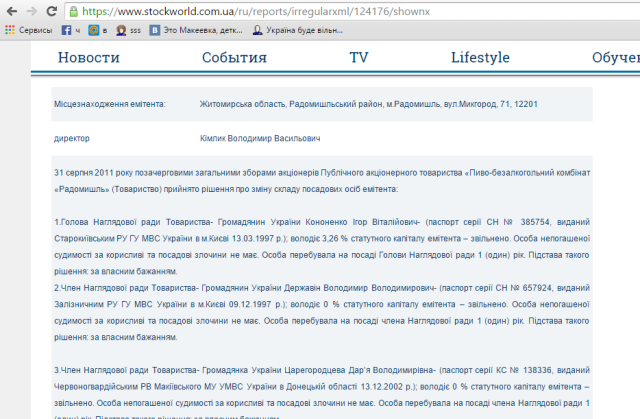Open the Lifestyle section

click(480, 57)
